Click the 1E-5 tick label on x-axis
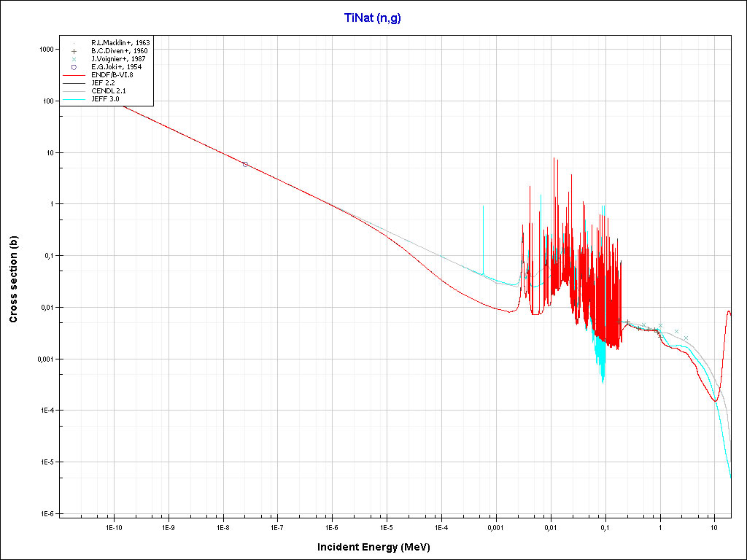 point(386,526)
